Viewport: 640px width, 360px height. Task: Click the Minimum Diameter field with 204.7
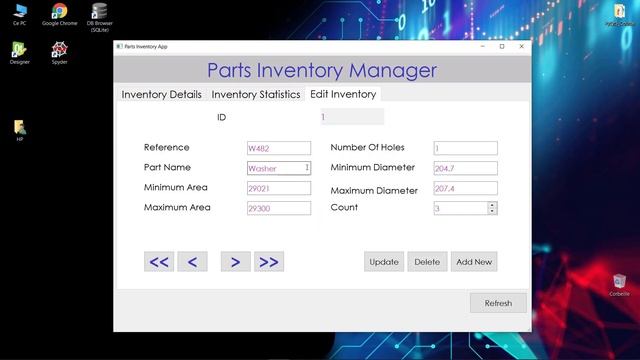(466, 168)
